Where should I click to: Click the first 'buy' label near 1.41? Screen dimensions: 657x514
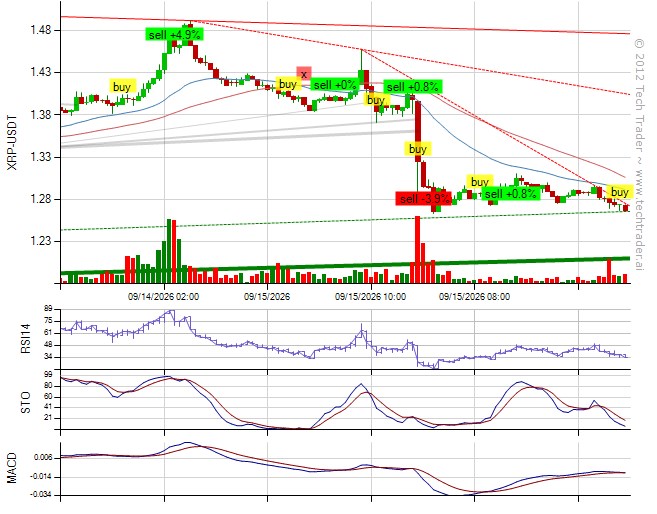point(122,87)
